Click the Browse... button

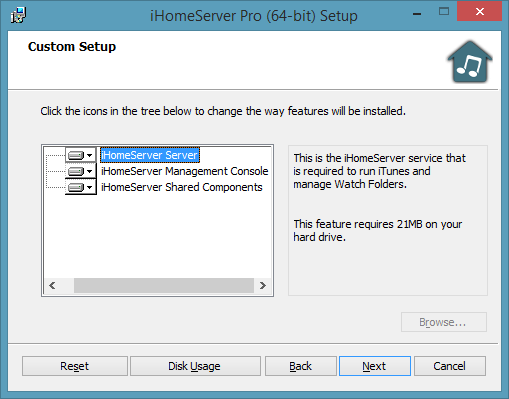444,322
